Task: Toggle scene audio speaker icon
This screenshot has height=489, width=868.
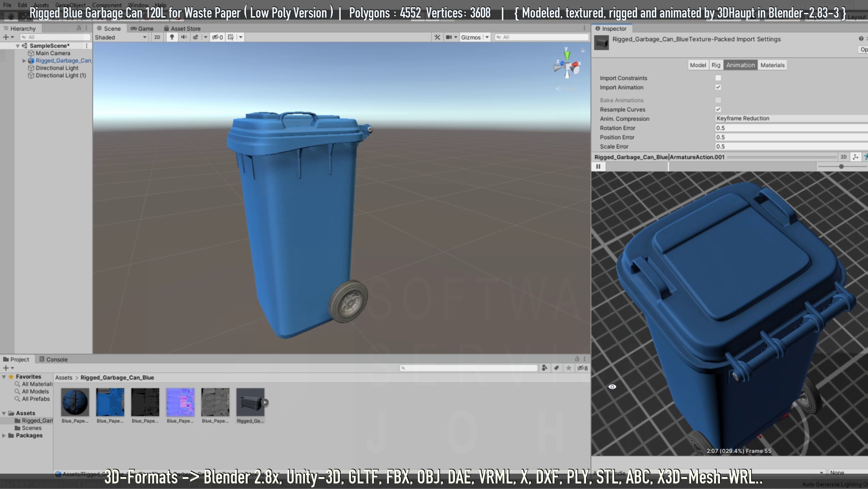Action: [184, 37]
